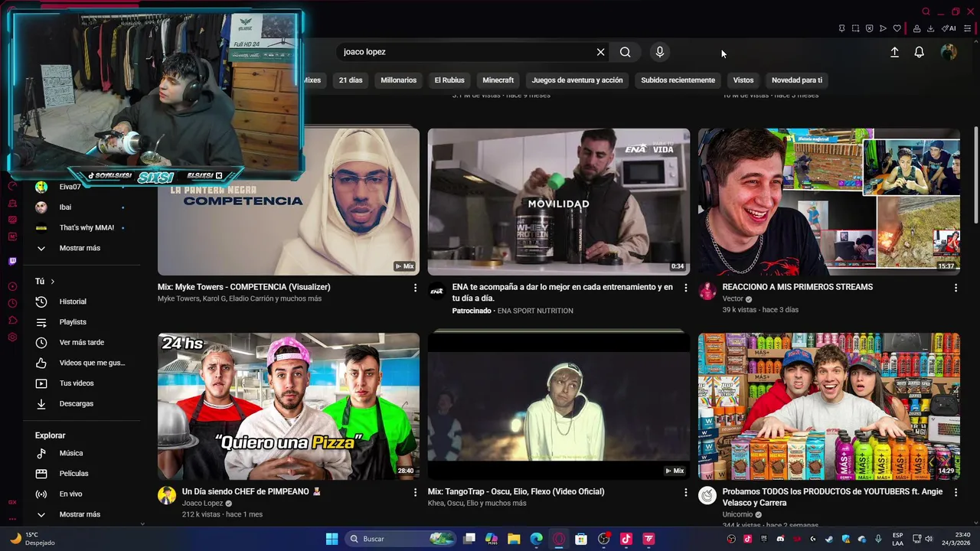Open the Twitch icon in Opera sidebar
This screenshot has height=551, width=980.
12,262
